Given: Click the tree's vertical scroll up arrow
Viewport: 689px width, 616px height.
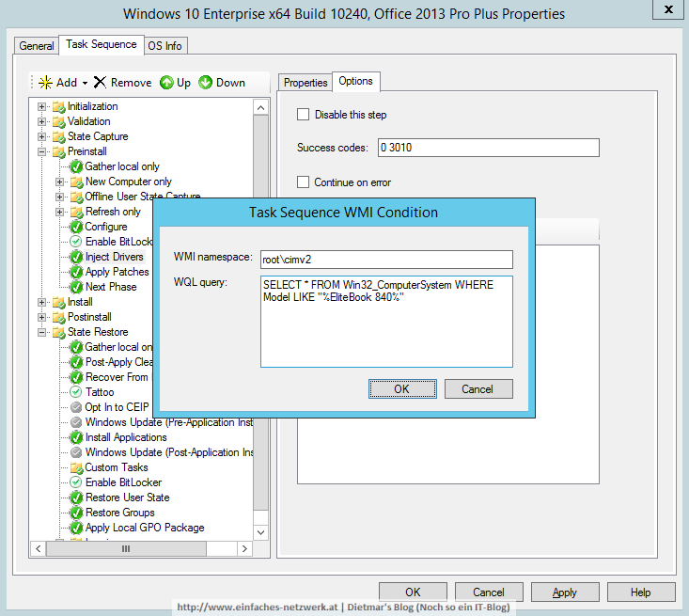Looking at the screenshot, I should 260,108.
